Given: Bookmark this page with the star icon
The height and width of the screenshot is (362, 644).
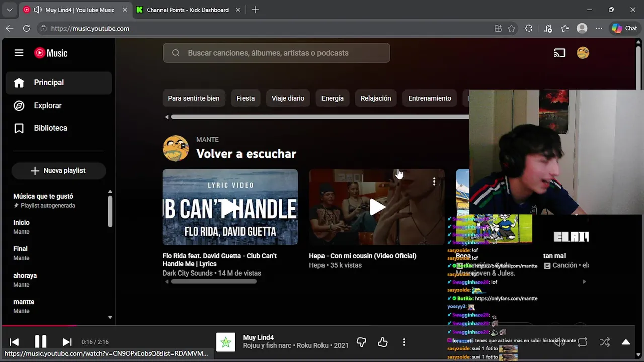Looking at the screenshot, I should tap(512, 29).
